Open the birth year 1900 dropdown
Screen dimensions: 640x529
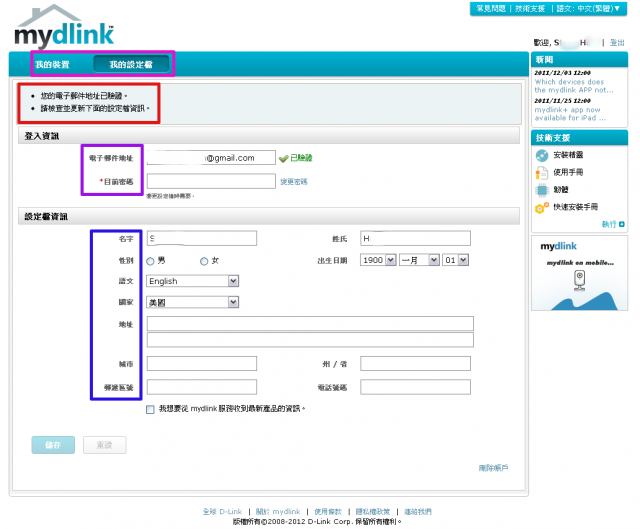pyautogui.click(x=378, y=260)
